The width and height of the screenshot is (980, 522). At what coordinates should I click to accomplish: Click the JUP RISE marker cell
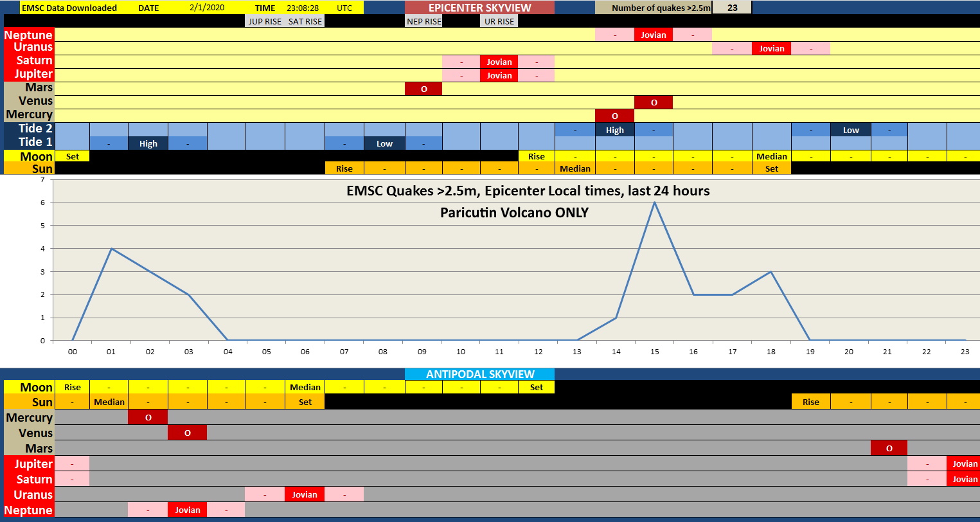pos(265,21)
